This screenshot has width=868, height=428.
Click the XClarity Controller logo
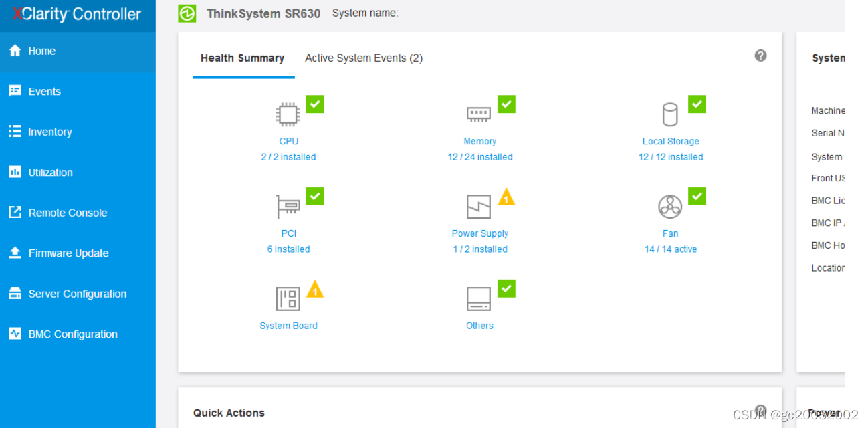[77, 13]
